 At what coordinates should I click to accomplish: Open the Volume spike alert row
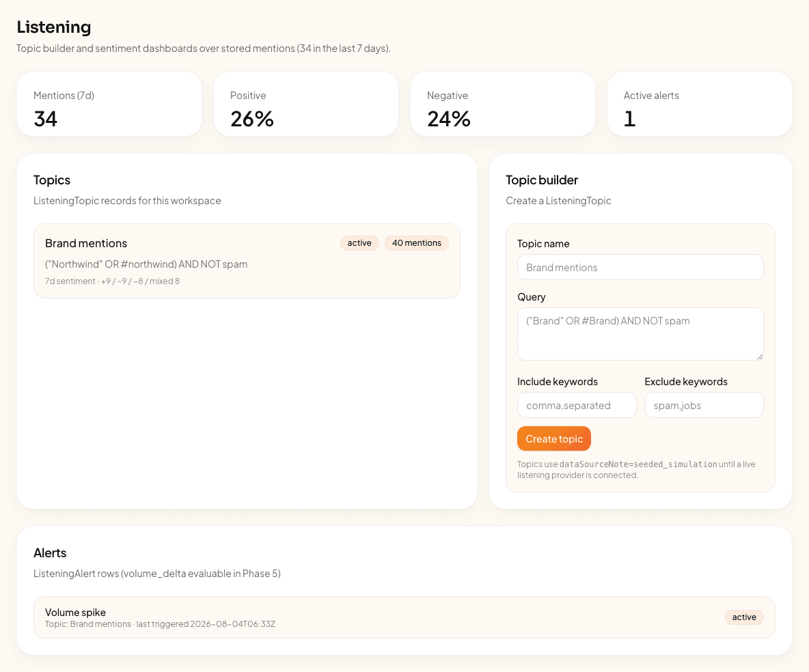pyautogui.click(x=404, y=617)
